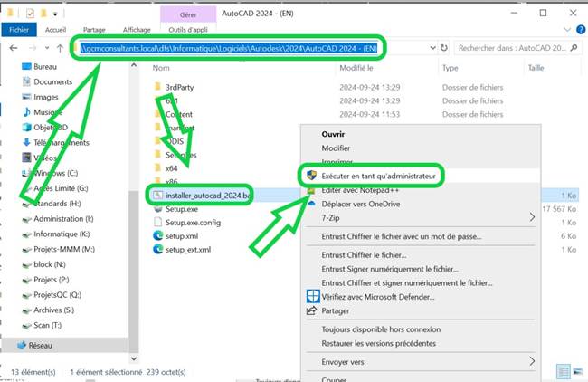Image resolution: width=588 pixels, height=382 pixels.
Task: Click the Gérer contextual tab
Action: pyautogui.click(x=188, y=14)
